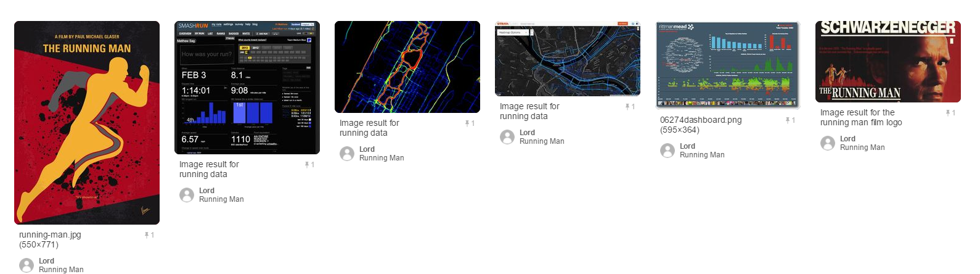The height and width of the screenshot is (274, 980).
Task: Open the Strava dark city map thumbnail
Action: 568,59
